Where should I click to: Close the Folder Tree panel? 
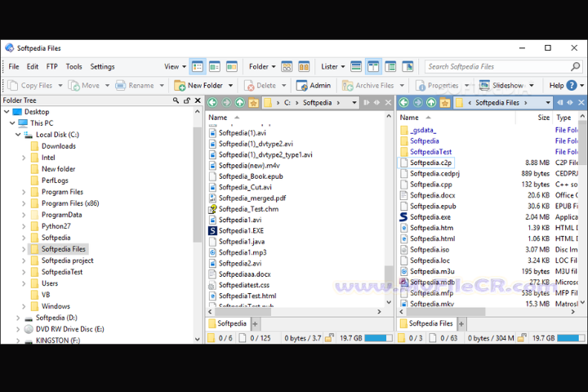(198, 100)
